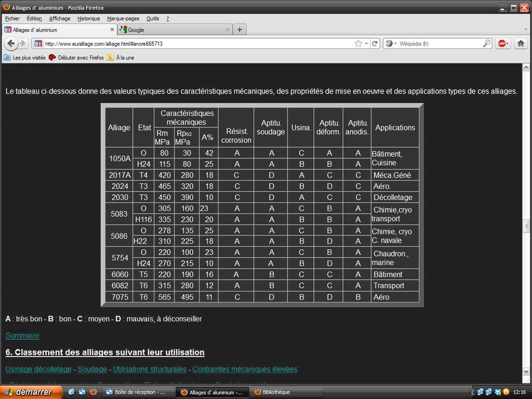Click the page vertical scrollbar thumb
Image resolution: width=532 pixels, height=399 pixels.
pos(526,226)
